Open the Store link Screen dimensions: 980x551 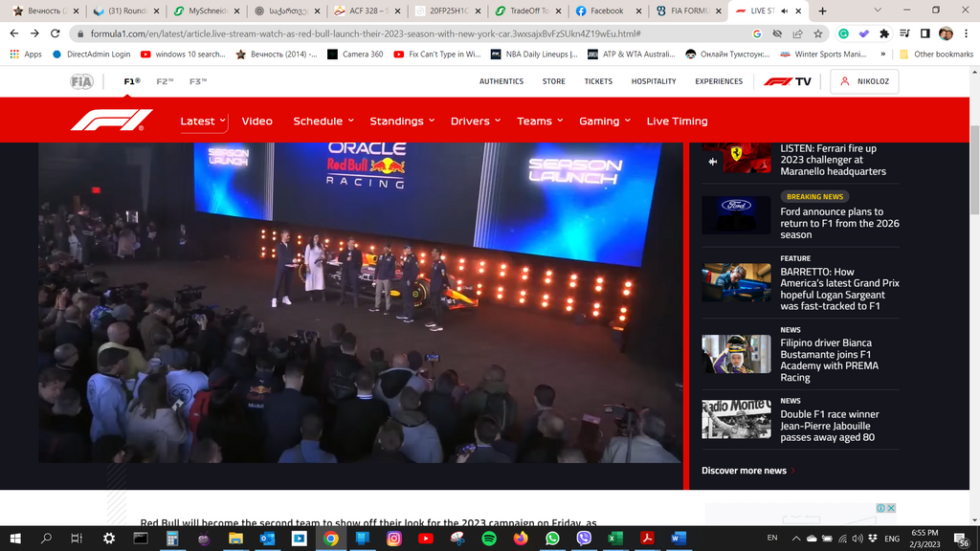coord(554,81)
